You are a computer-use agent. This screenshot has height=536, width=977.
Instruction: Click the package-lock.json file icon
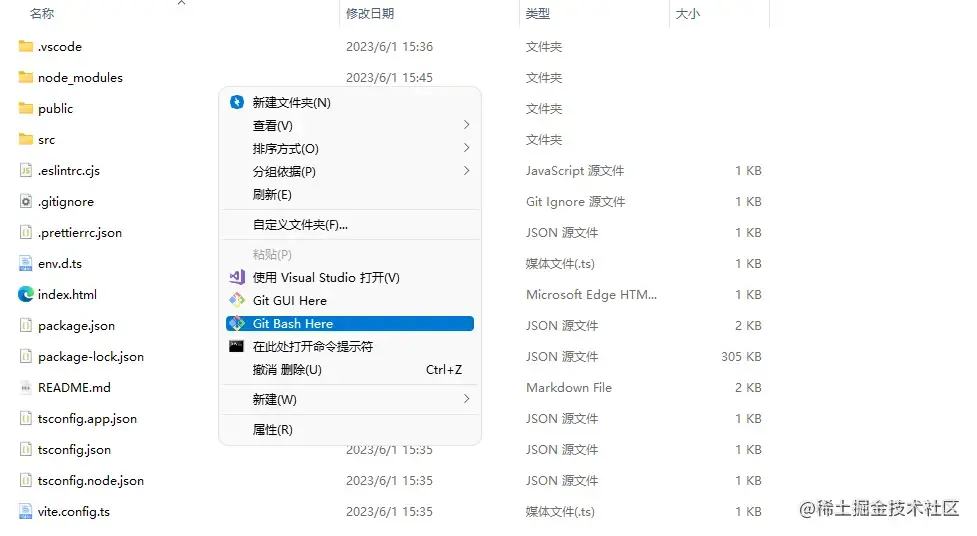click(26, 357)
